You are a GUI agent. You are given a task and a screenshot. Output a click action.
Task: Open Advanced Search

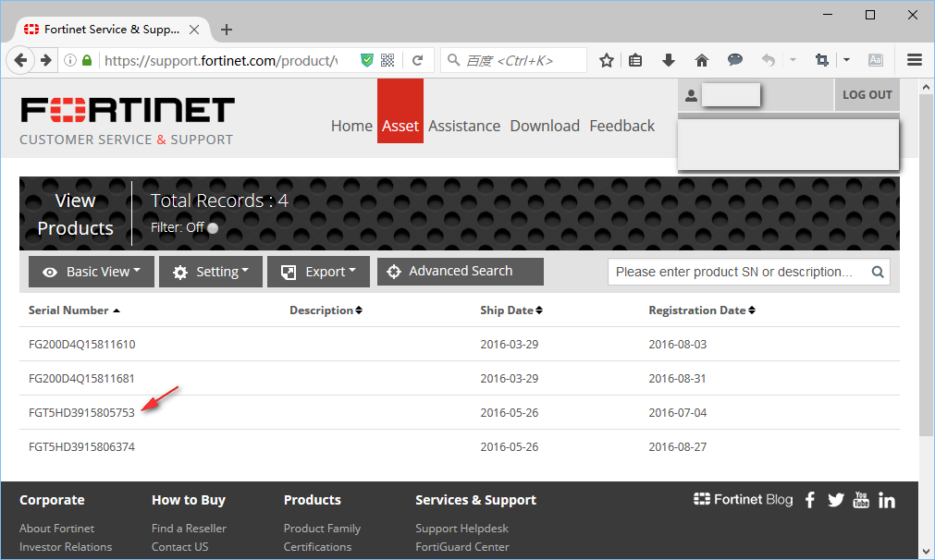[461, 271]
